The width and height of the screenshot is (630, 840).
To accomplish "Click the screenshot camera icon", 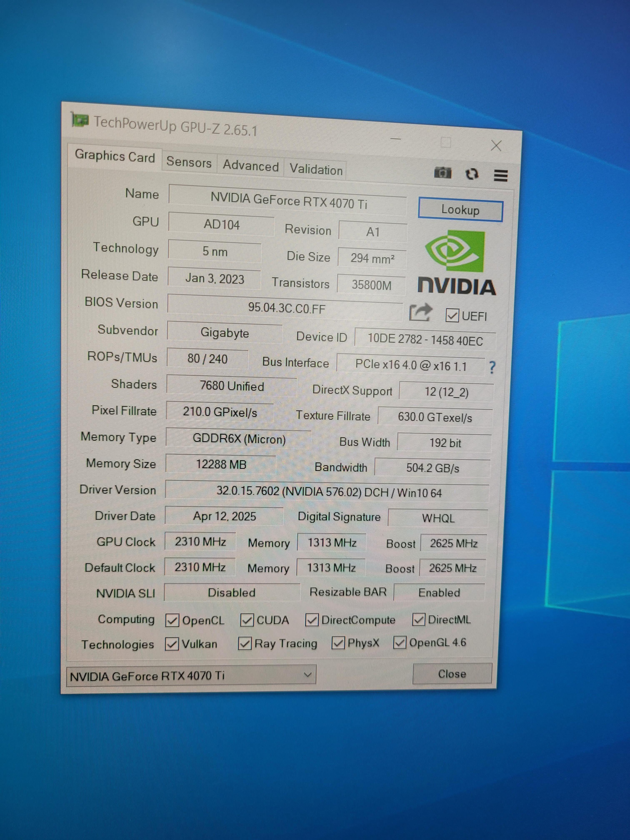I will tap(443, 173).
